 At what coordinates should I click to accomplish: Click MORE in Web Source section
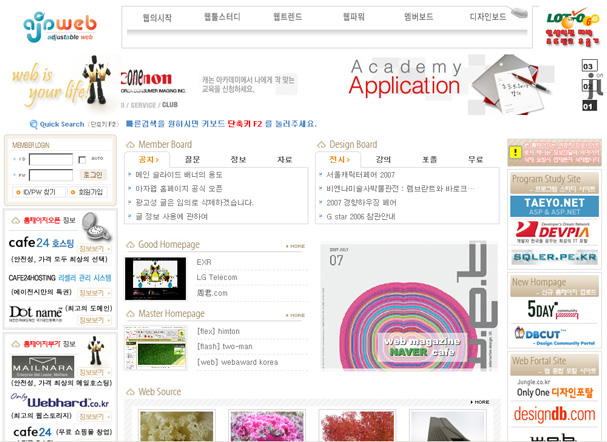point(480,402)
